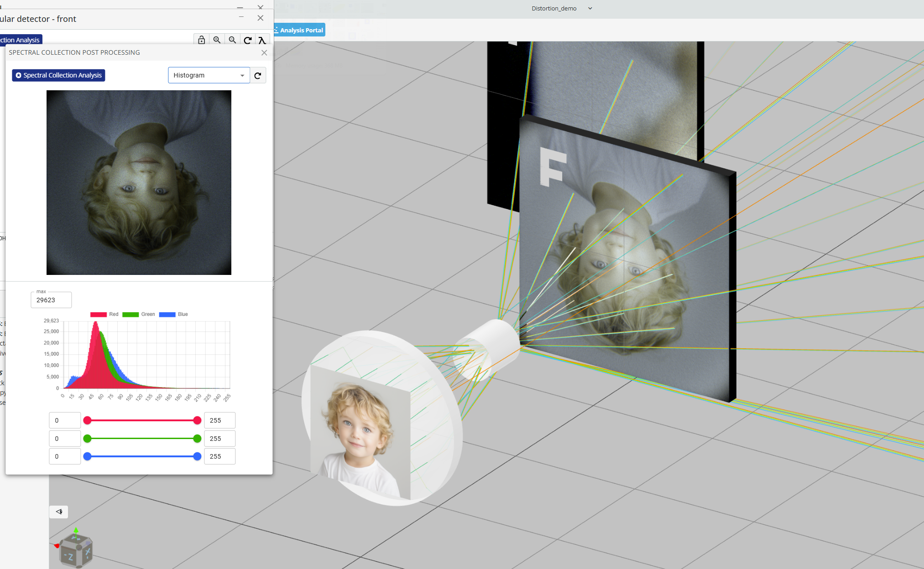Toggle the Blue series in the histogram legend
Image resolution: width=924 pixels, height=569 pixels.
pyautogui.click(x=173, y=314)
